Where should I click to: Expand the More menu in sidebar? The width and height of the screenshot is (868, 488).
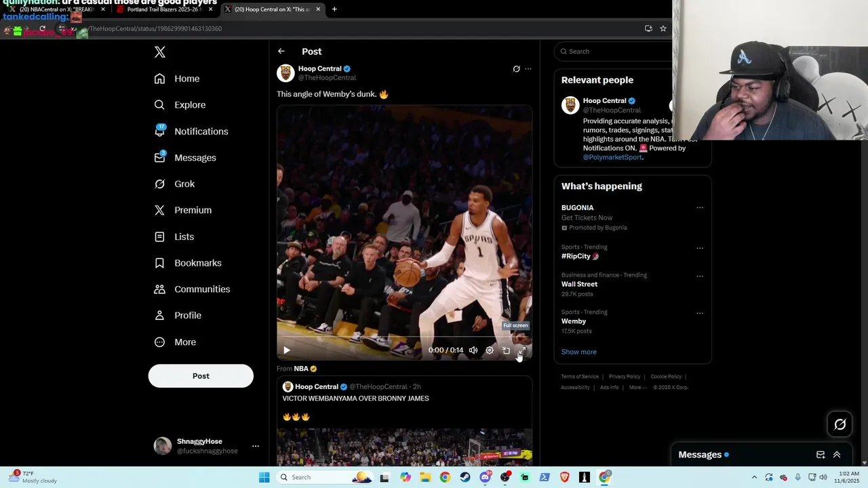(175, 342)
